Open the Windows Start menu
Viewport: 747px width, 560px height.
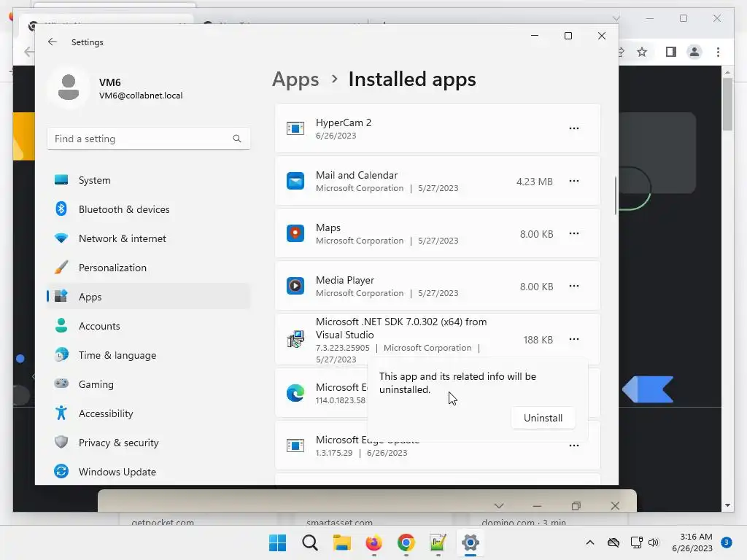[x=277, y=542]
